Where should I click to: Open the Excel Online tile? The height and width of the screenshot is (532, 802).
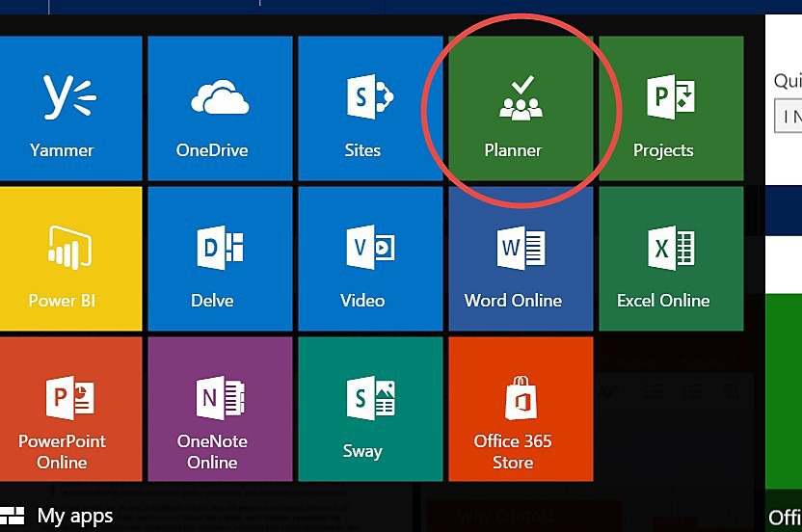coord(663,258)
